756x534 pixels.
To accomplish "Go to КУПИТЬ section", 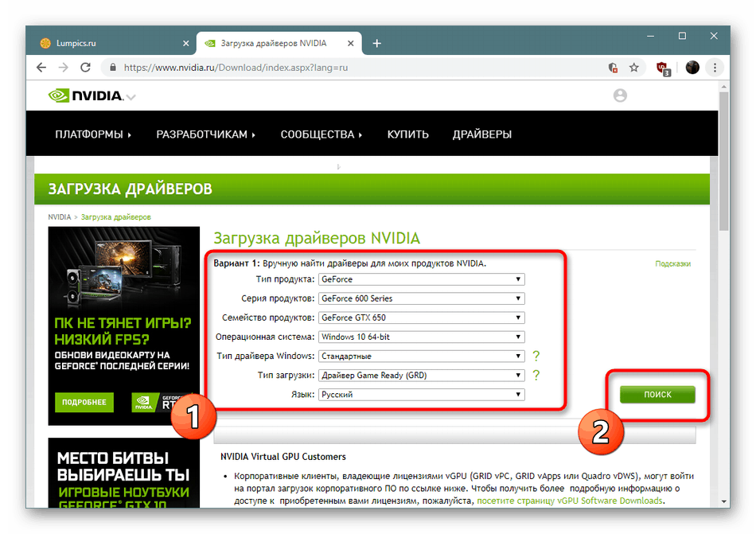I will coord(408,134).
